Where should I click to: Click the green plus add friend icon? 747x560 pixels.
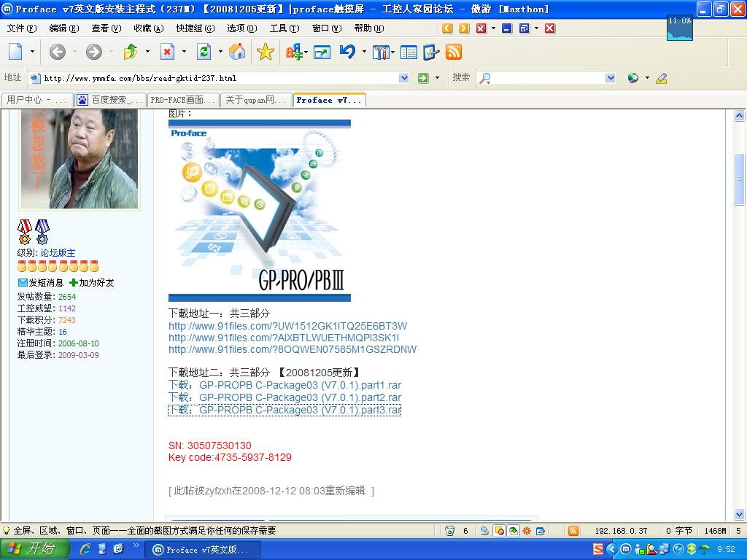(74, 282)
